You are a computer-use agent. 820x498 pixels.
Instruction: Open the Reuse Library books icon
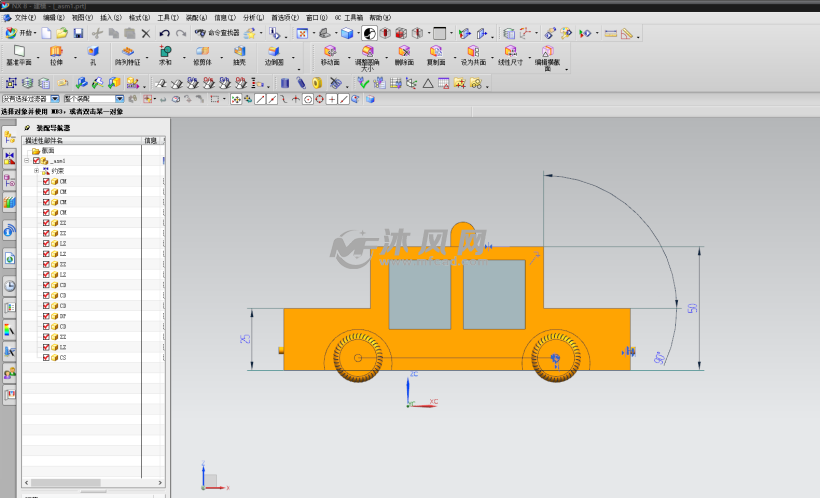point(9,202)
